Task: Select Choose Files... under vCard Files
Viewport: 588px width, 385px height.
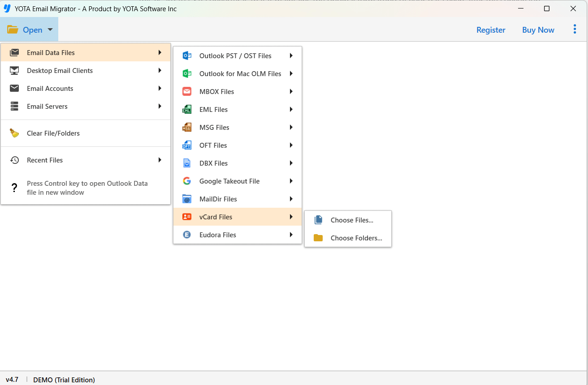Action: tap(352, 220)
